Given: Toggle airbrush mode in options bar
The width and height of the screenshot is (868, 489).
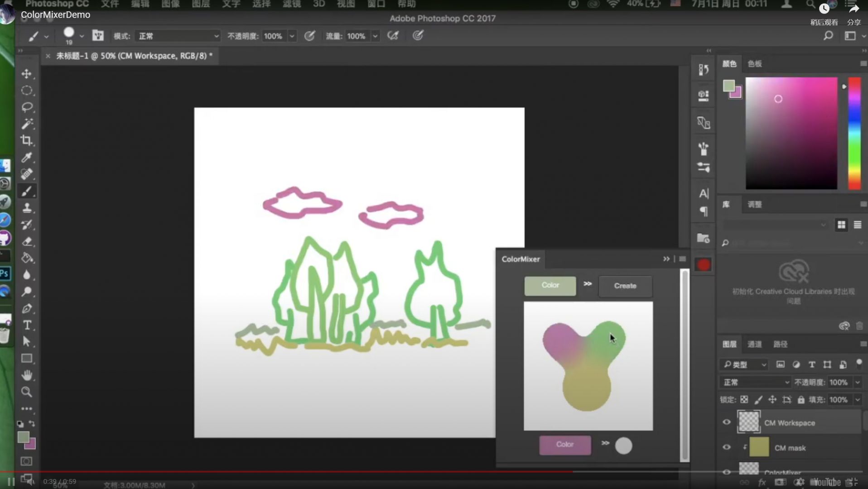Looking at the screenshot, I should pos(393,36).
